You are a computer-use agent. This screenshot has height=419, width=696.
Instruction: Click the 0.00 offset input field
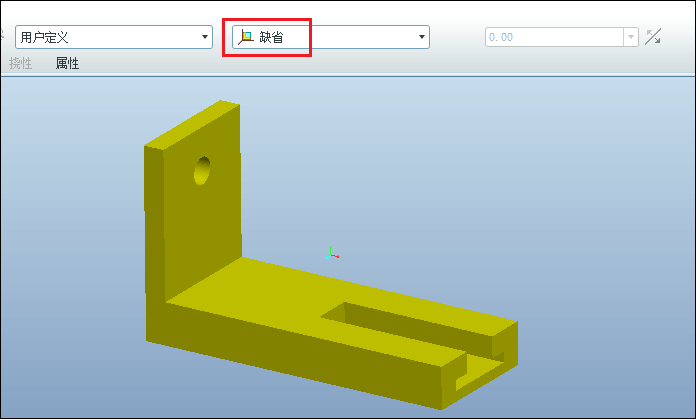(x=554, y=37)
